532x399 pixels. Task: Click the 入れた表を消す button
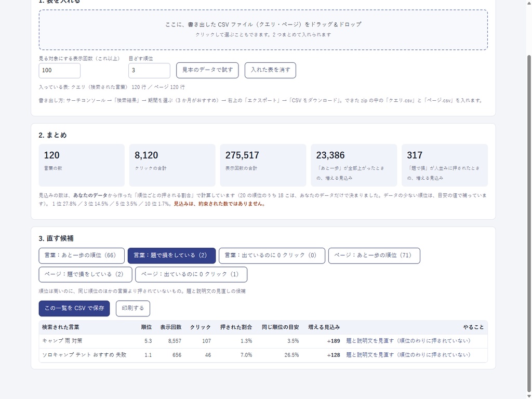point(270,70)
